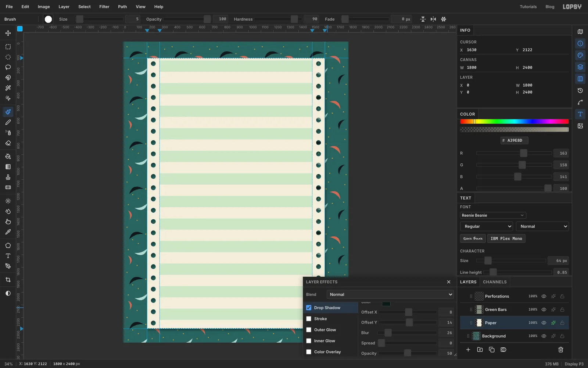Select the Crop tool
Image resolution: width=588 pixels, height=368 pixels.
(x=8, y=280)
